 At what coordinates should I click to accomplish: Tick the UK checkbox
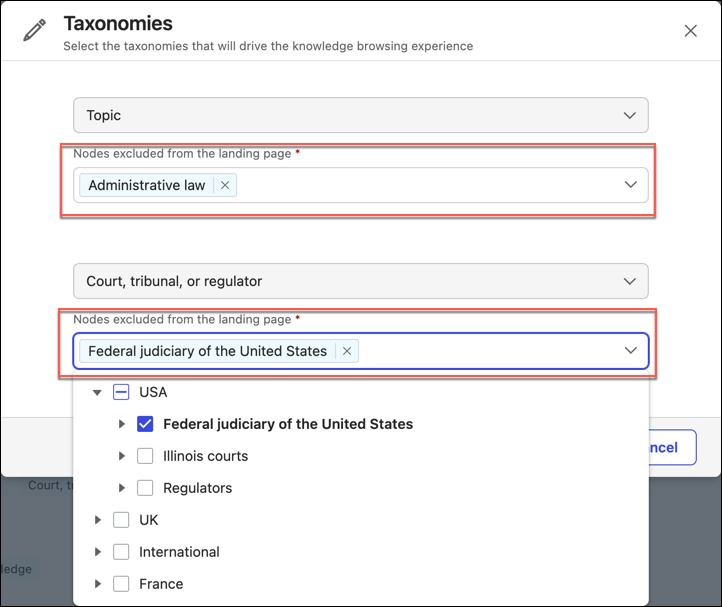coord(122,520)
